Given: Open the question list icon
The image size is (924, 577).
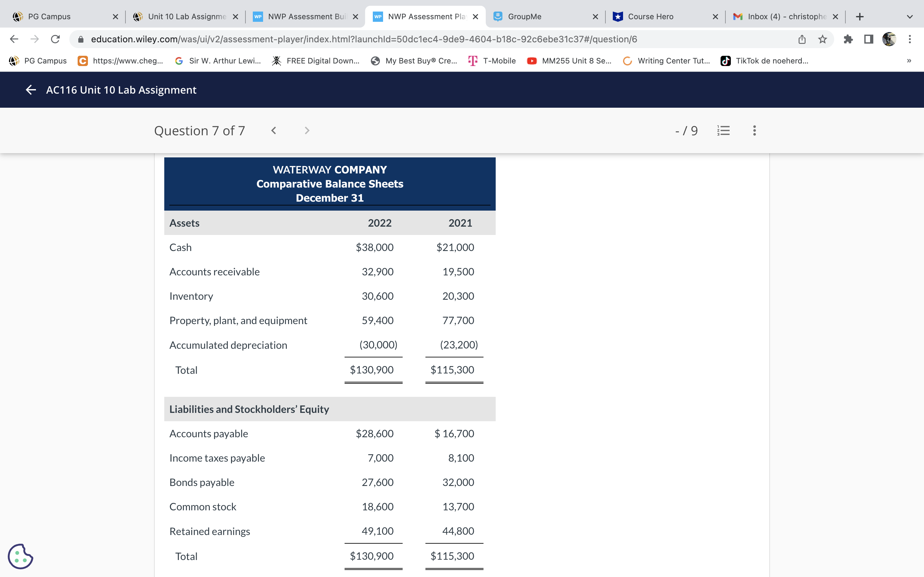Looking at the screenshot, I should (x=723, y=130).
